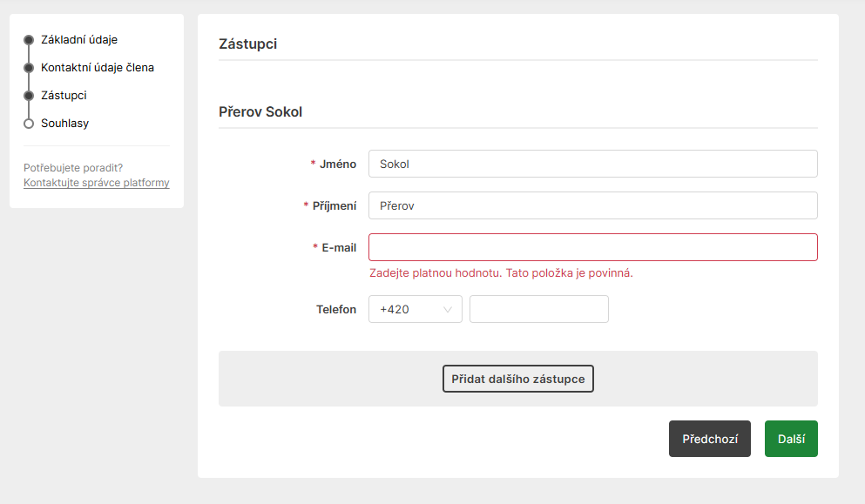865x504 pixels.
Task: Continue with the green Další button
Action: click(x=791, y=439)
